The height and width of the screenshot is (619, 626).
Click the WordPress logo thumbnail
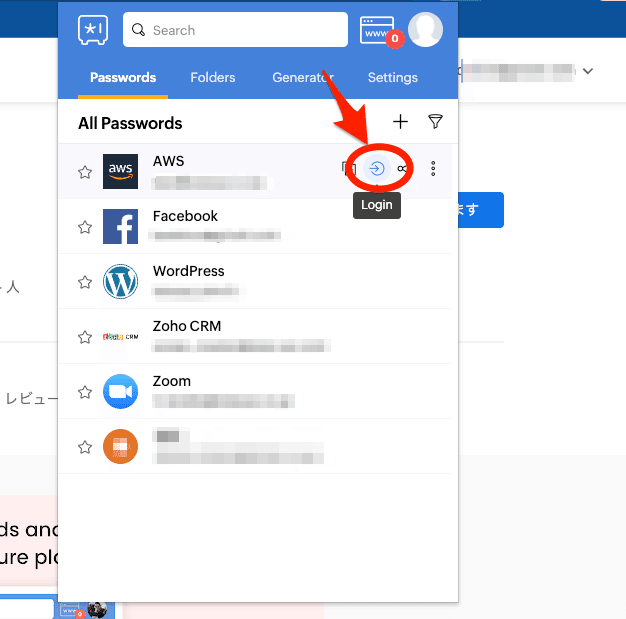point(120,281)
